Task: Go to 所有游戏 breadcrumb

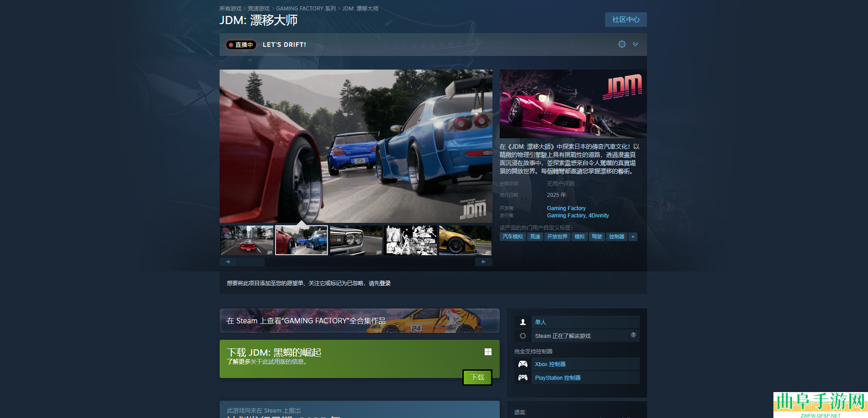Action: click(231, 9)
